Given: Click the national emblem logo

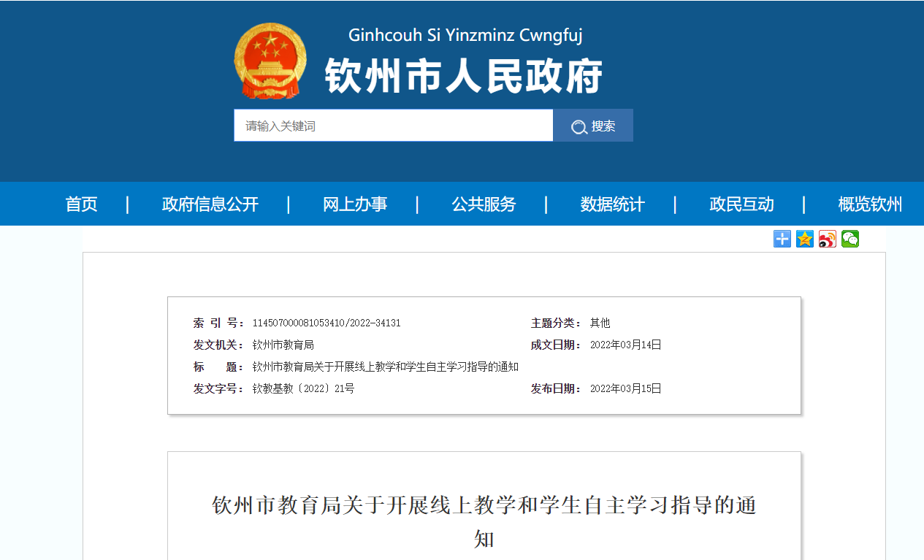Looking at the screenshot, I should (270, 60).
